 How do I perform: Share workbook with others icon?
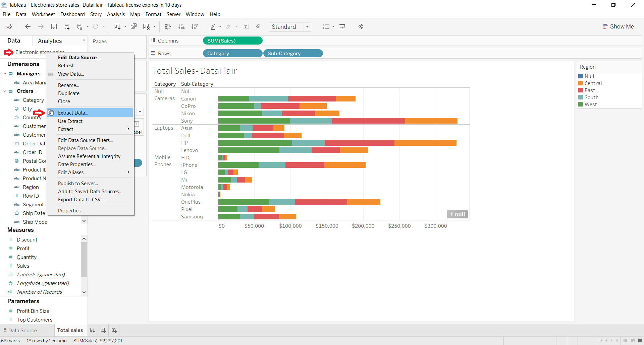(361, 26)
